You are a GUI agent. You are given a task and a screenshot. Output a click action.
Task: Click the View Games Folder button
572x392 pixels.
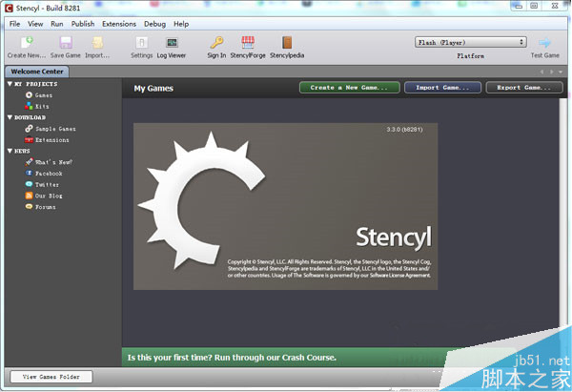click(x=51, y=377)
